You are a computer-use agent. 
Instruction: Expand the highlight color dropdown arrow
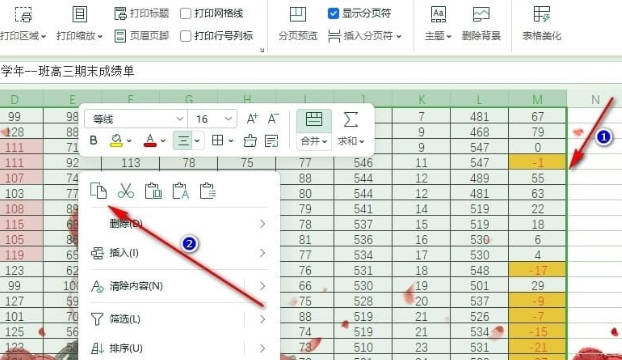point(129,140)
